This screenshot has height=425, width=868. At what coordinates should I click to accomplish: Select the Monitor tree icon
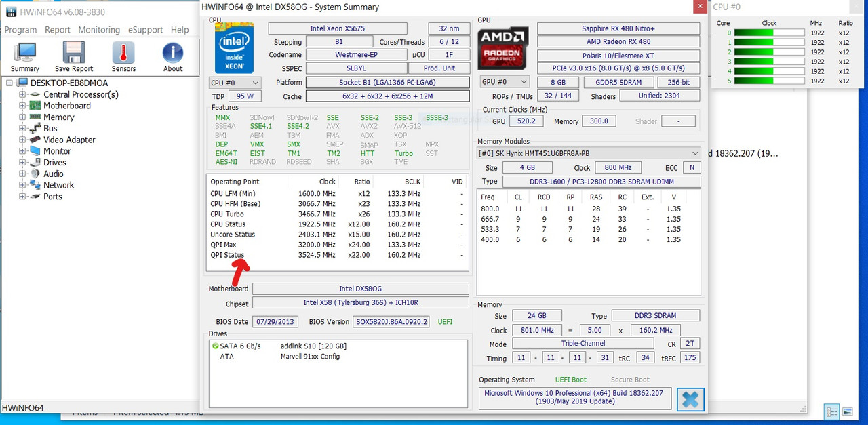pos(35,151)
